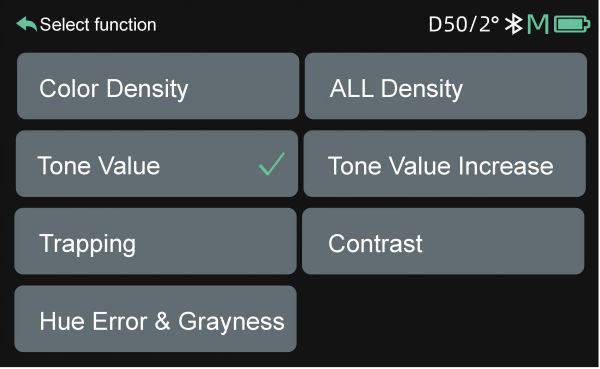The height and width of the screenshot is (369, 600).
Task: Tap the green M mode icon
Action: pos(538,24)
